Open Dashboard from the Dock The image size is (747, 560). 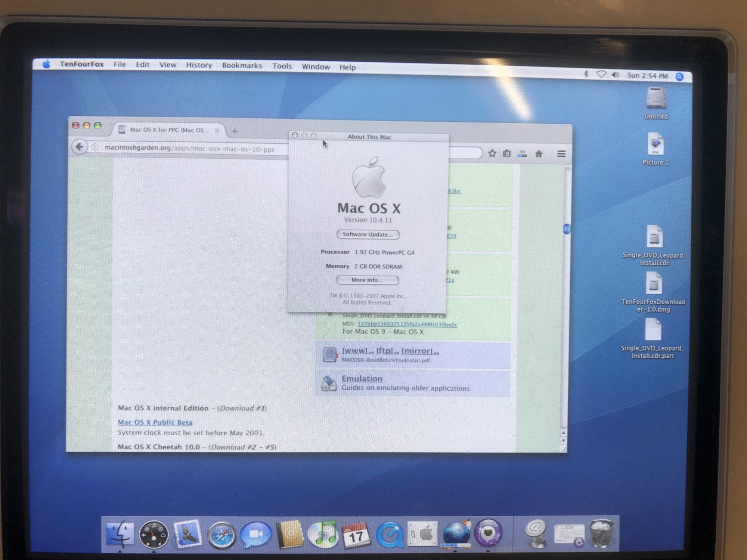tap(154, 535)
